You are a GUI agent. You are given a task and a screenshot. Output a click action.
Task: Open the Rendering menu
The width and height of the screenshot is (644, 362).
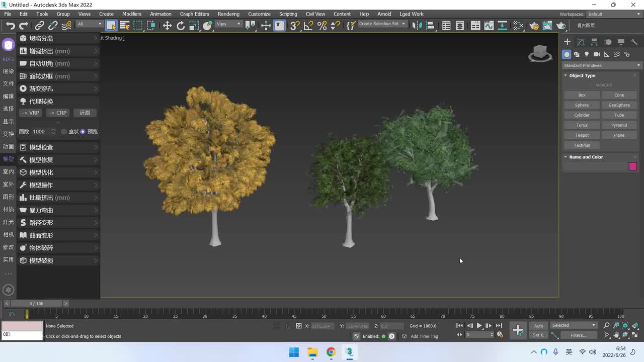[x=228, y=14]
